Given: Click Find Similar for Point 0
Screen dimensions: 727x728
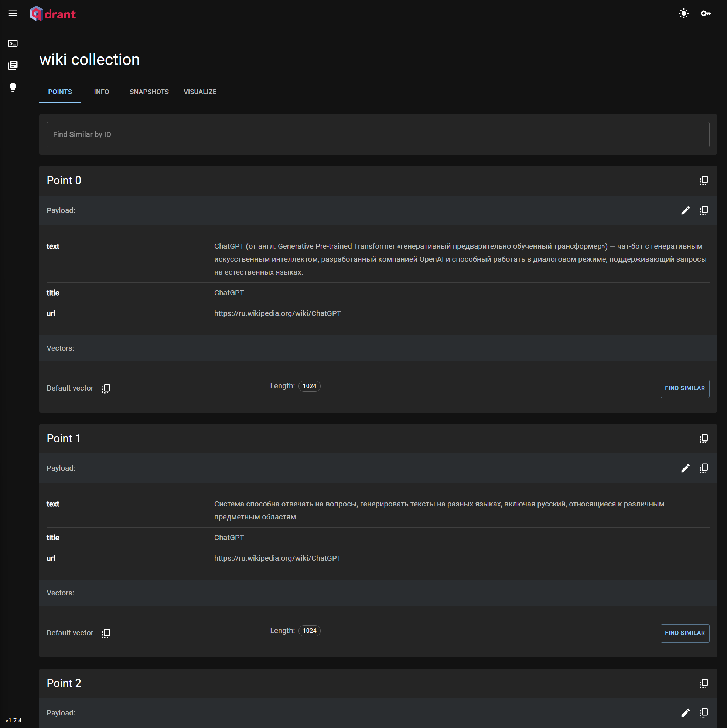Looking at the screenshot, I should 685,388.
